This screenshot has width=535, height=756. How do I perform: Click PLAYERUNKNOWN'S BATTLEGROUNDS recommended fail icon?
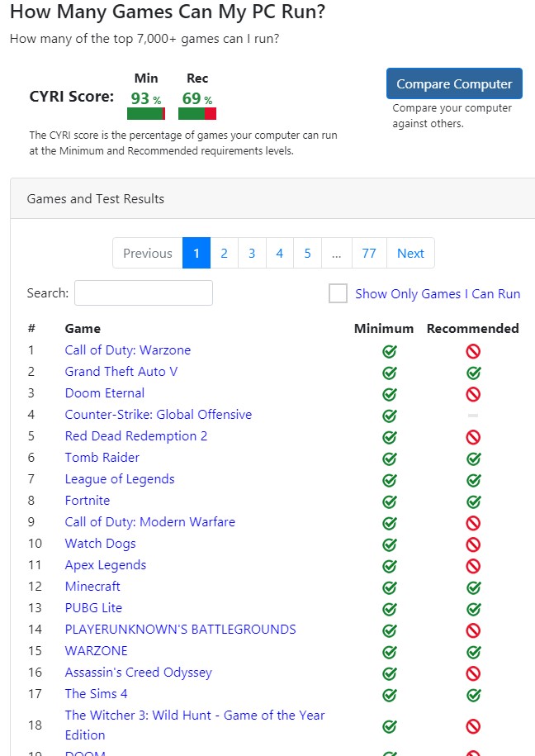(473, 630)
